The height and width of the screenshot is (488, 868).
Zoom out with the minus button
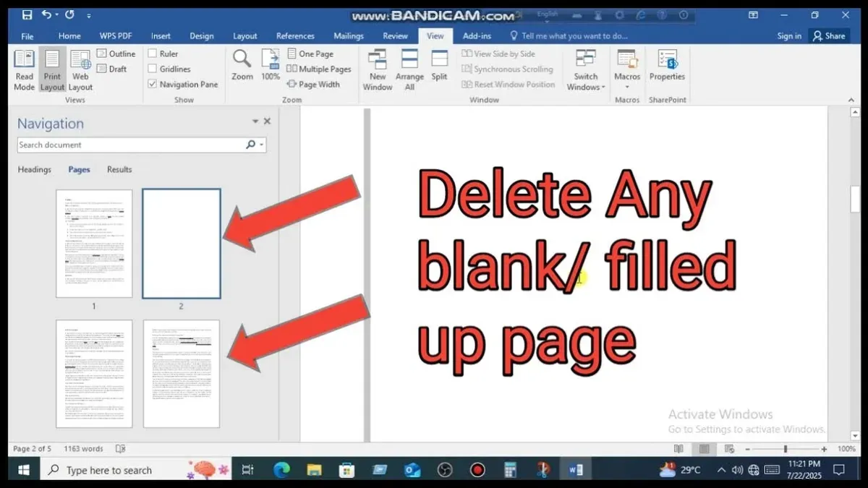(x=747, y=449)
